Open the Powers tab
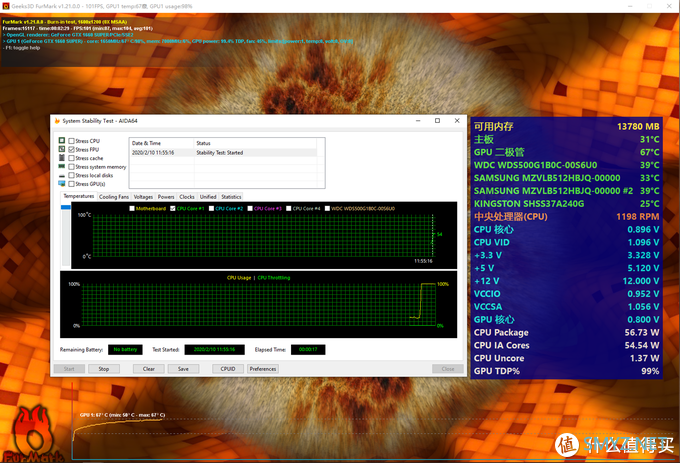This screenshot has width=680, height=463. click(x=166, y=197)
